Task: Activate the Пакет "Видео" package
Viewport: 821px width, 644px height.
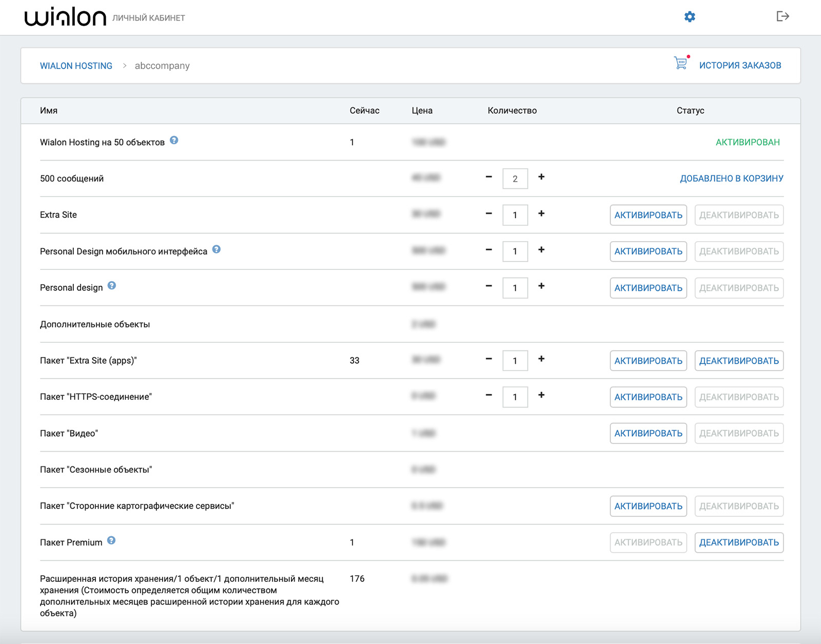Action: [648, 434]
